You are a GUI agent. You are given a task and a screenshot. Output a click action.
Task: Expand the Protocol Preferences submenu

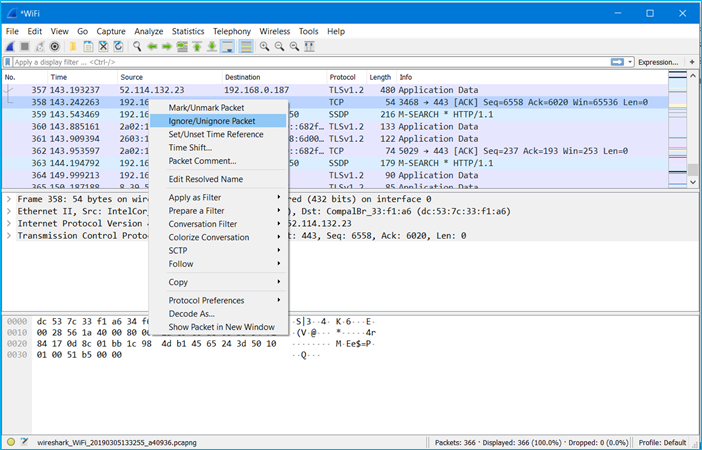[218, 300]
